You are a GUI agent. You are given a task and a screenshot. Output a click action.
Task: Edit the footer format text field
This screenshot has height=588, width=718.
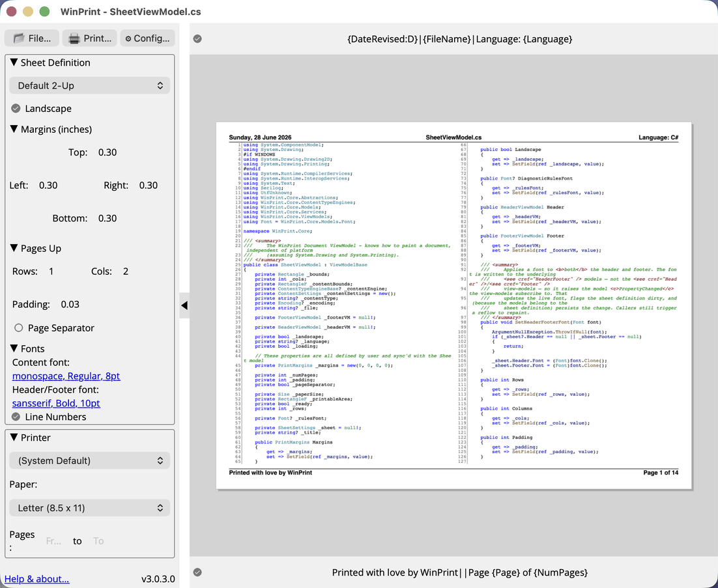[459, 572]
